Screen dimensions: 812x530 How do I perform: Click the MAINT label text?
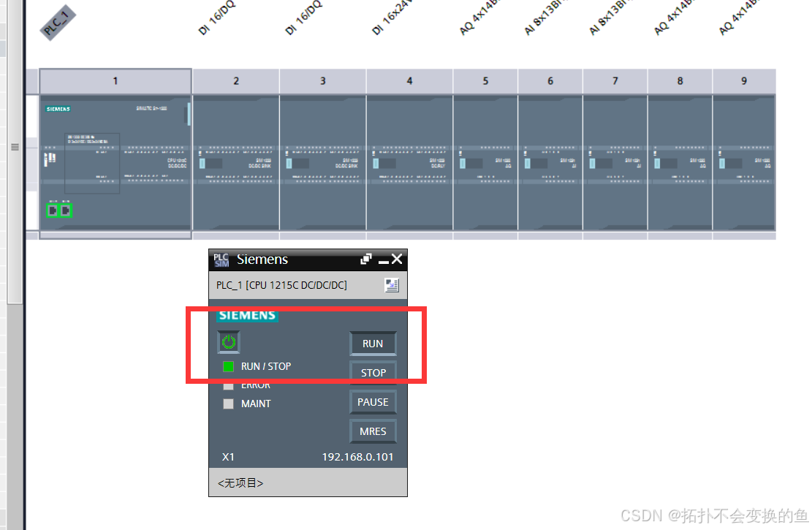[256, 404]
